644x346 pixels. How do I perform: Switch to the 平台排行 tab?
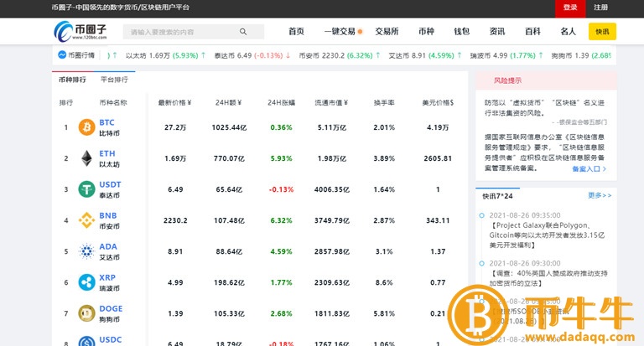pos(114,80)
